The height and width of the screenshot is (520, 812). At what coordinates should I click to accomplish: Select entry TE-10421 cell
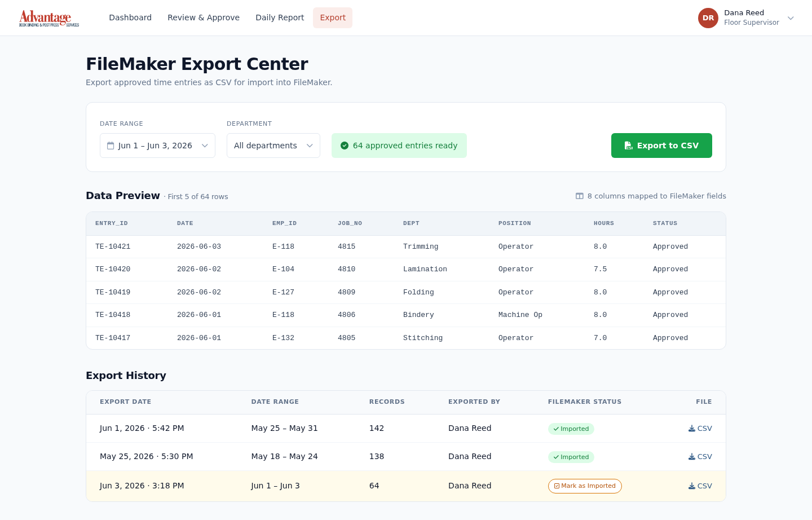click(x=113, y=246)
